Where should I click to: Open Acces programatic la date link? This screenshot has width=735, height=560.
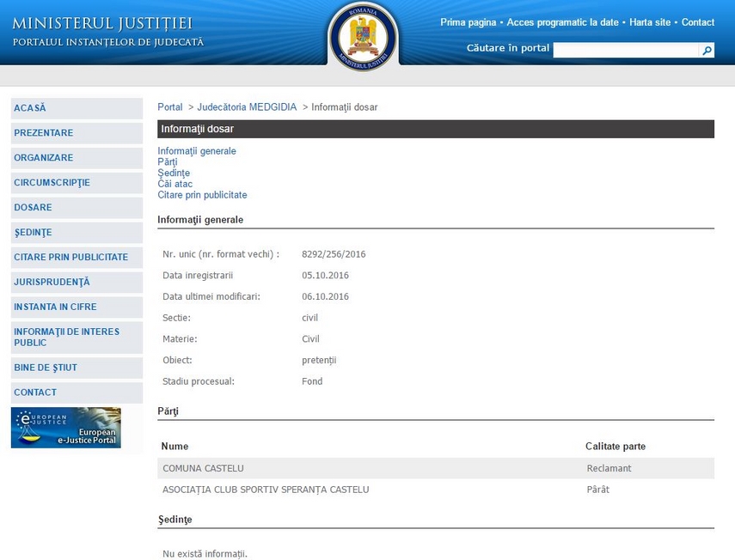pyautogui.click(x=562, y=22)
